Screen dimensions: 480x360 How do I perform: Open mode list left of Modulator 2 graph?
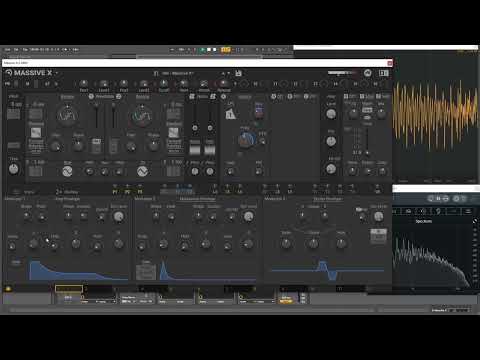tap(146, 273)
